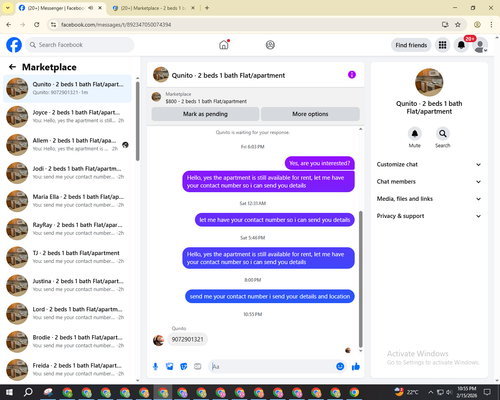This screenshot has height=400, width=500.
Task: Open Maria Ella's conversation
Action: [68, 201]
